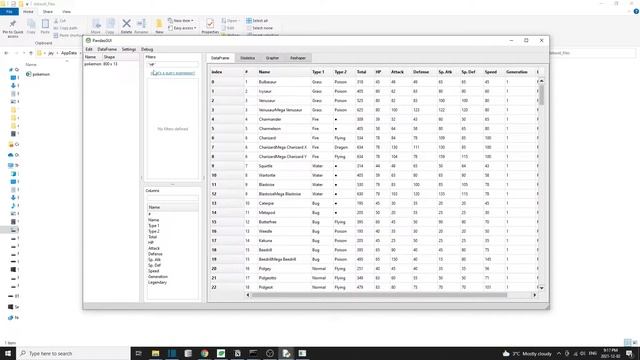Select 'Generation' in the columns list
The height and width of the screenshot is (360, 640).
pyautogui.click(x=158, y=277)
